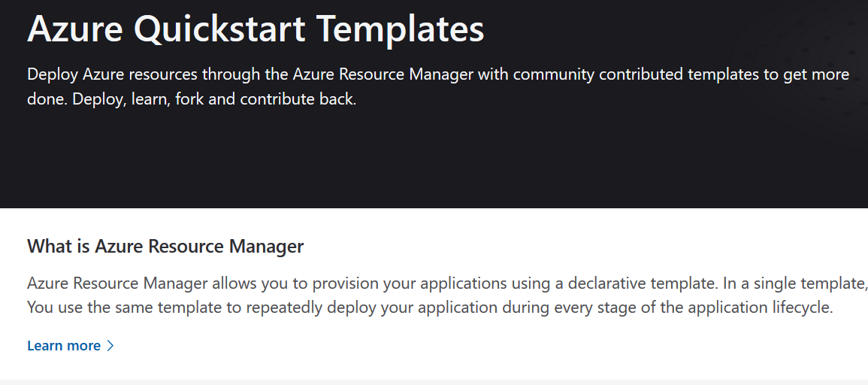Click the "Azure Quickstart Templates" page title
This screenshot has height=385, width=868.
256,30
